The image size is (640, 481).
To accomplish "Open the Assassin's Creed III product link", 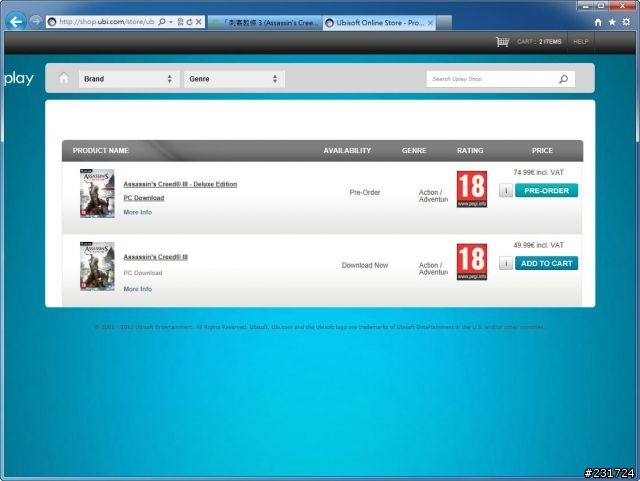I will (156, 257).
